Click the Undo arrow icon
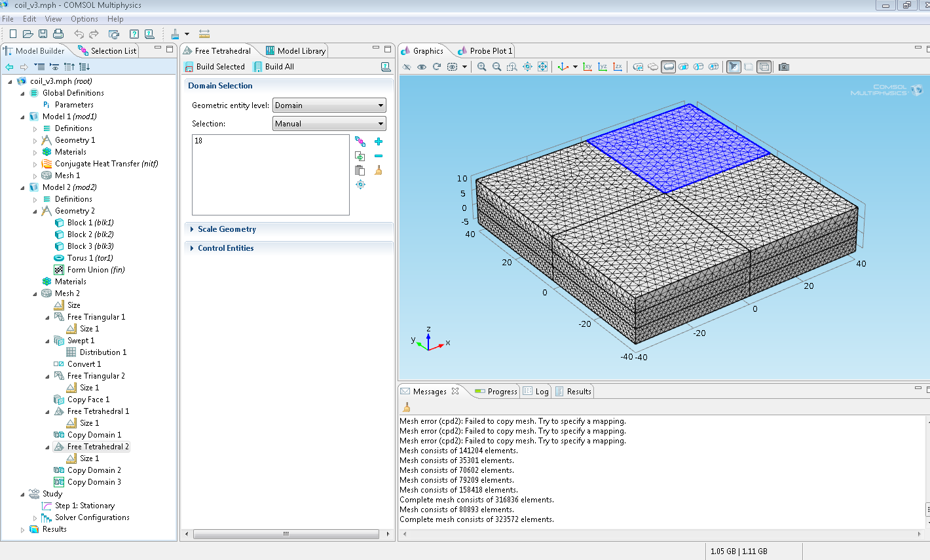Screen dimensions: 930x560 pyautogui.click(x=79, y=34)
